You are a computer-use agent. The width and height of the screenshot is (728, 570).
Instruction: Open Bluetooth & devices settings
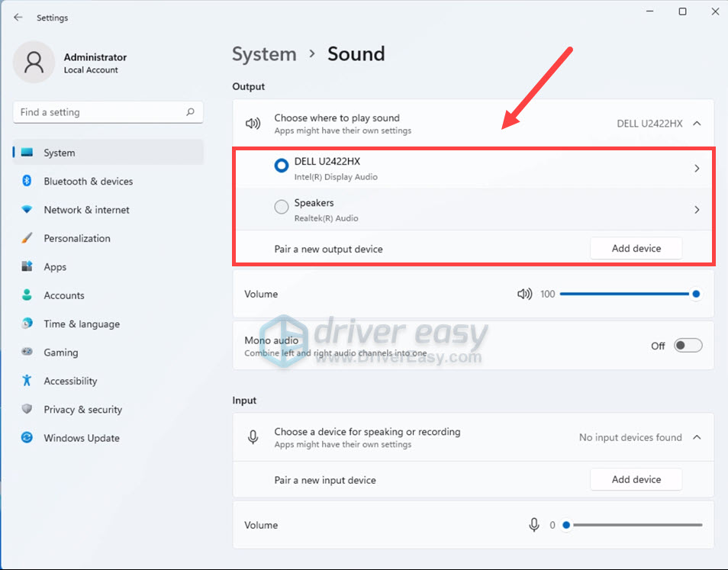point(108,181)
